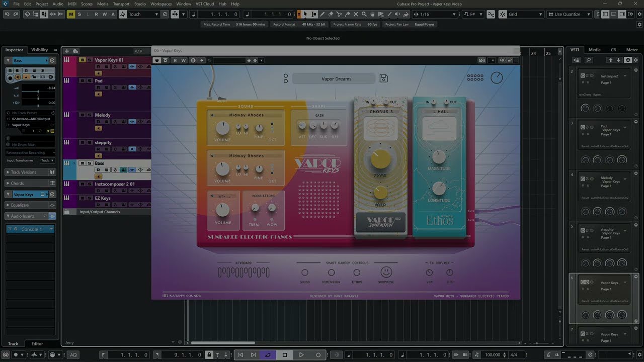Toggle the left zone visibility button
This screenshot has width=644, height=362.
[606, 14]
